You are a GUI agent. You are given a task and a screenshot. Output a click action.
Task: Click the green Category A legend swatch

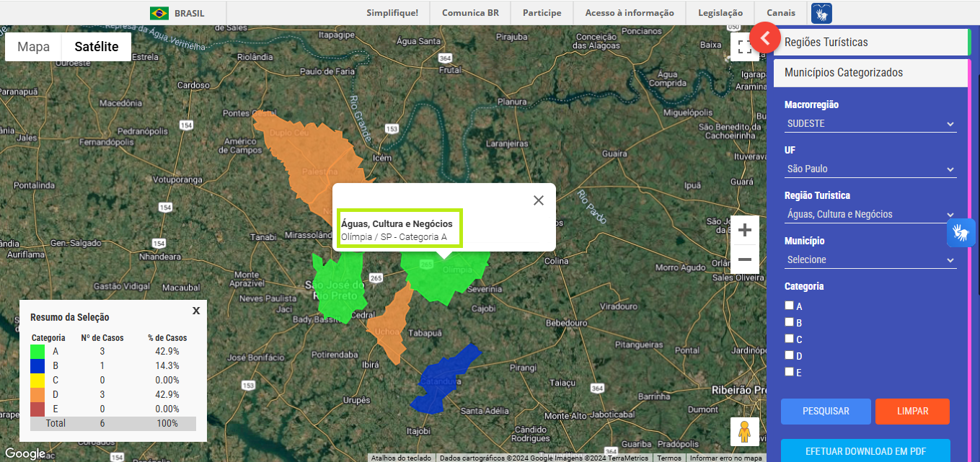click(x=37, y=352)
